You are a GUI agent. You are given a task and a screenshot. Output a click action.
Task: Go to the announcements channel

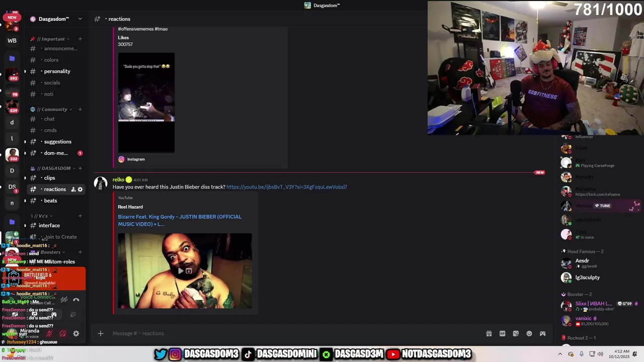point(56,49)
